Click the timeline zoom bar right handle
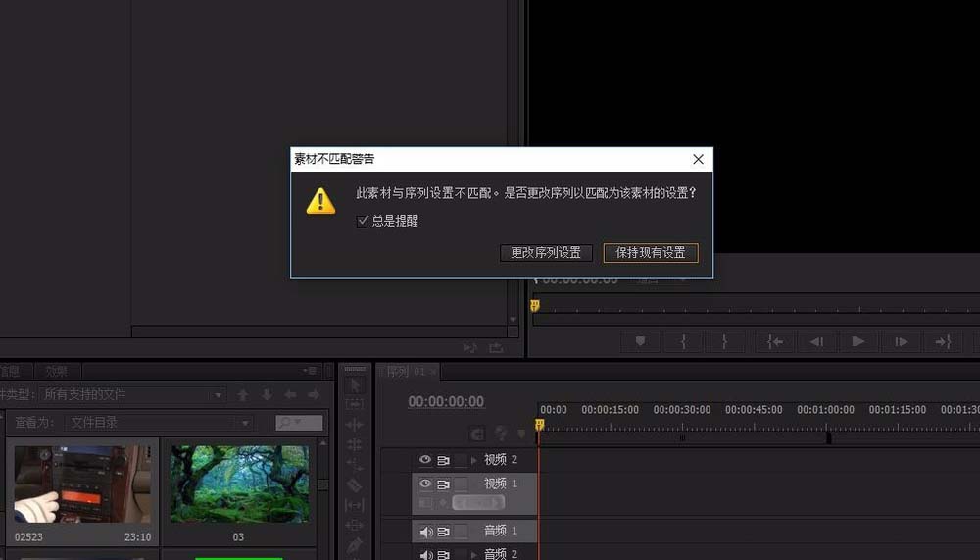The width and height of the screenshot is (980, 560). point(829,438)
